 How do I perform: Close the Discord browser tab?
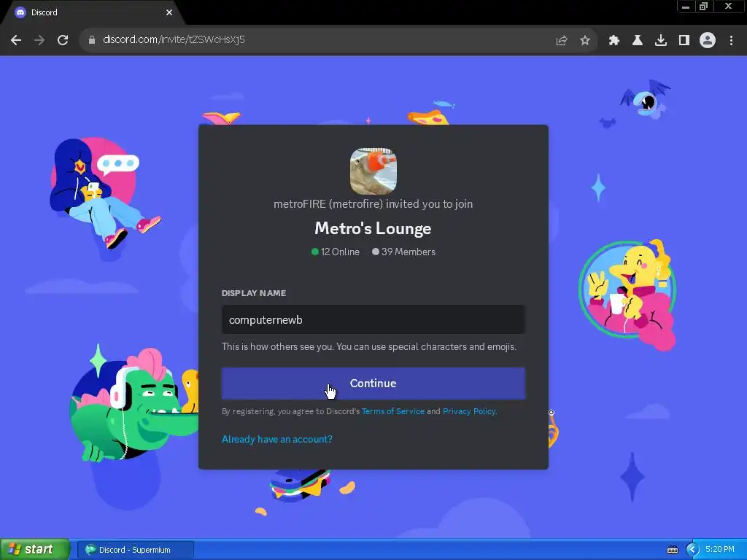pyautogui.click(x=169, y=12)
